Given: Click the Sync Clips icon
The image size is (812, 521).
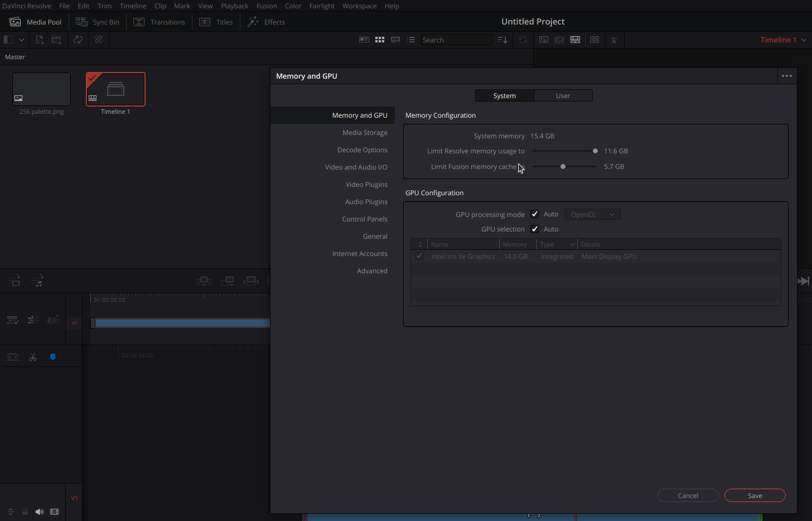Looking at the screenshot, I should tap(78, 40).
